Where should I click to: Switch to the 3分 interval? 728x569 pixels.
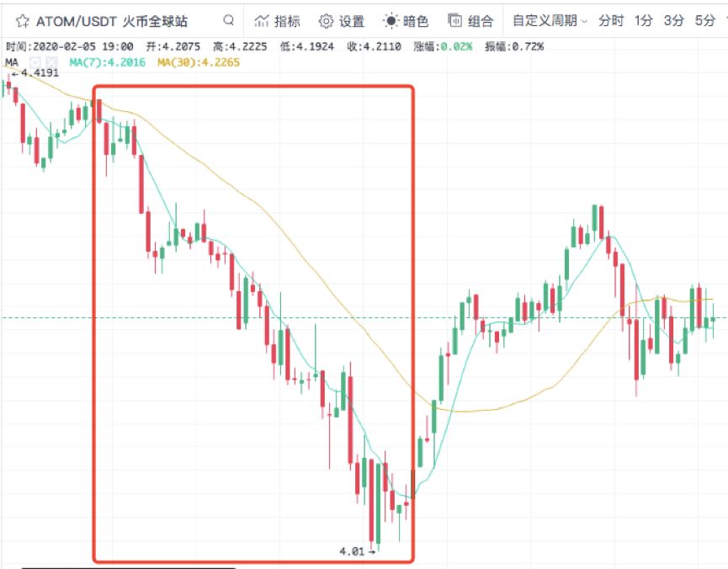click(673, 21)
